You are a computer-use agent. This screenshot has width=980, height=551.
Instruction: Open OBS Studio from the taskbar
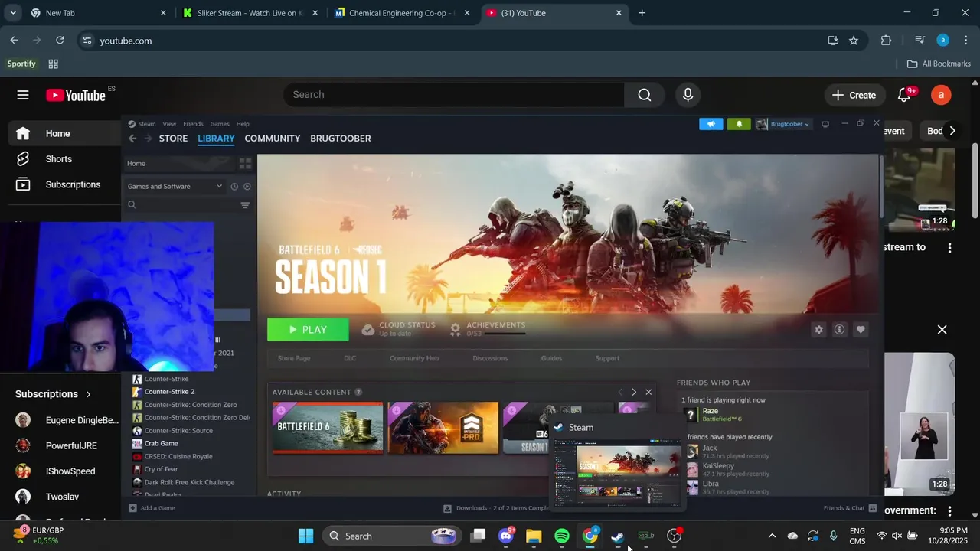674,536
